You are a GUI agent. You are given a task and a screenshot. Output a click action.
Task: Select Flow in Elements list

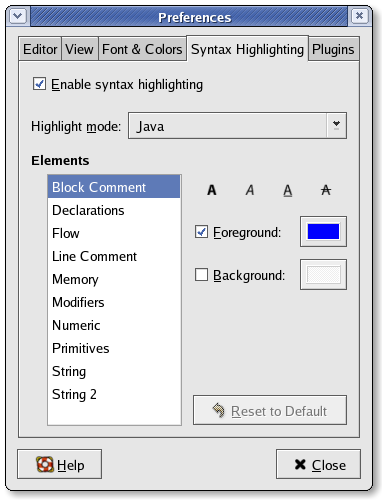114,233
